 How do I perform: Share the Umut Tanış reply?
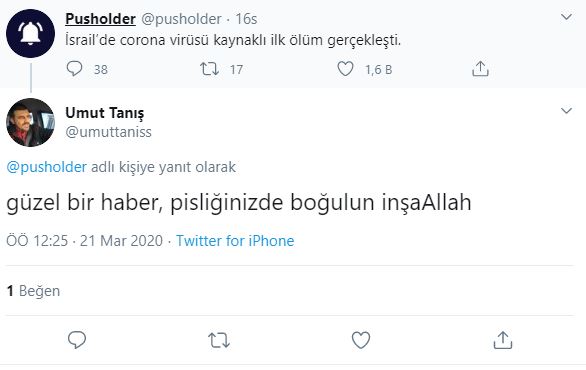coord(503,340)
